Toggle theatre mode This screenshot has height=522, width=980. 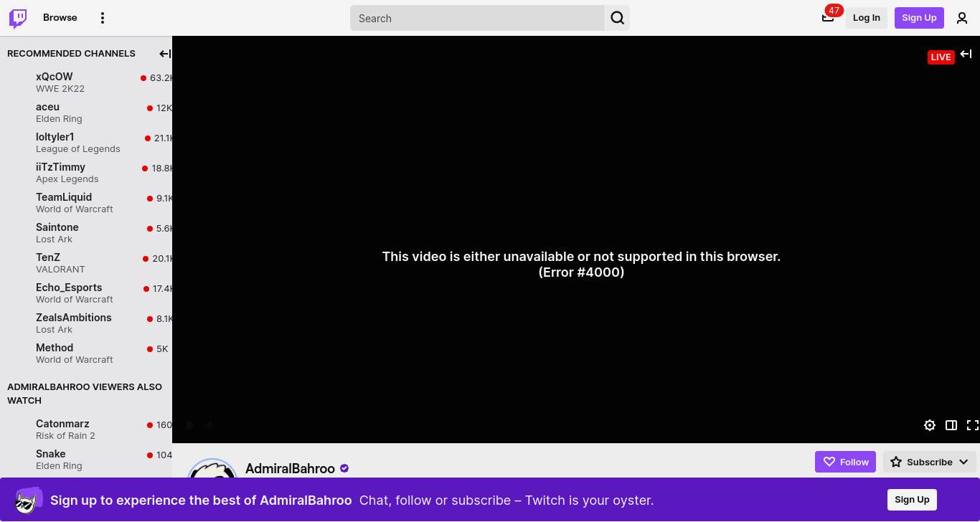[x=951, y=425]
